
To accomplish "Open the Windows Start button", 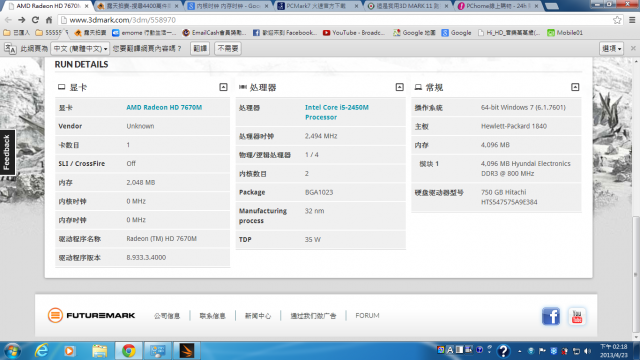I will point(12,351).
